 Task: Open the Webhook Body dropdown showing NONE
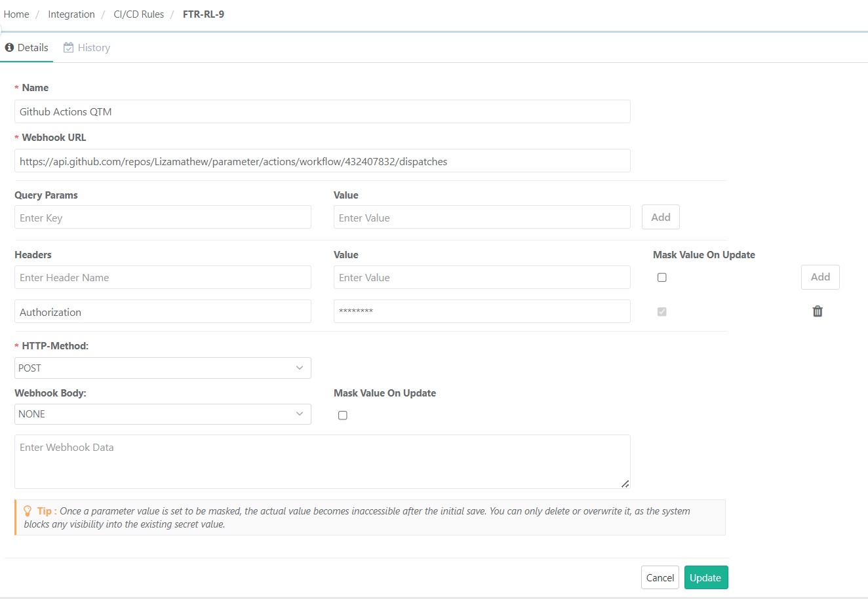[163, 414]
